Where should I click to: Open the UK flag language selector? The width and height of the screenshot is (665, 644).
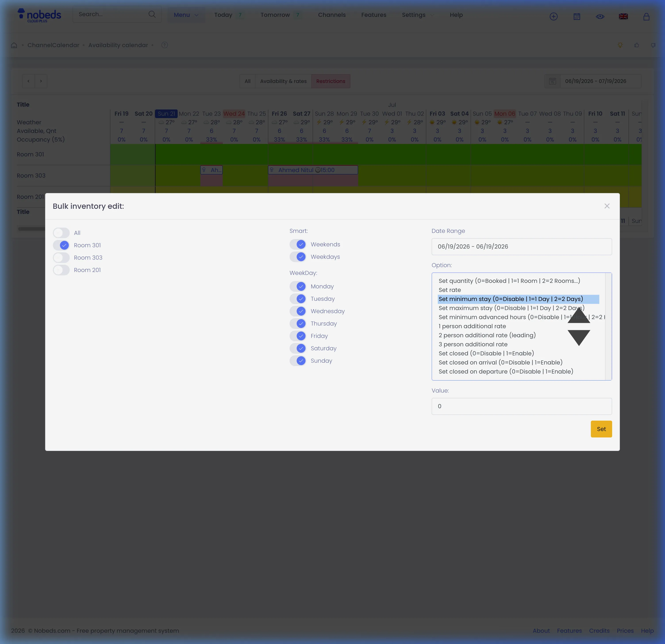pos(623,16)
